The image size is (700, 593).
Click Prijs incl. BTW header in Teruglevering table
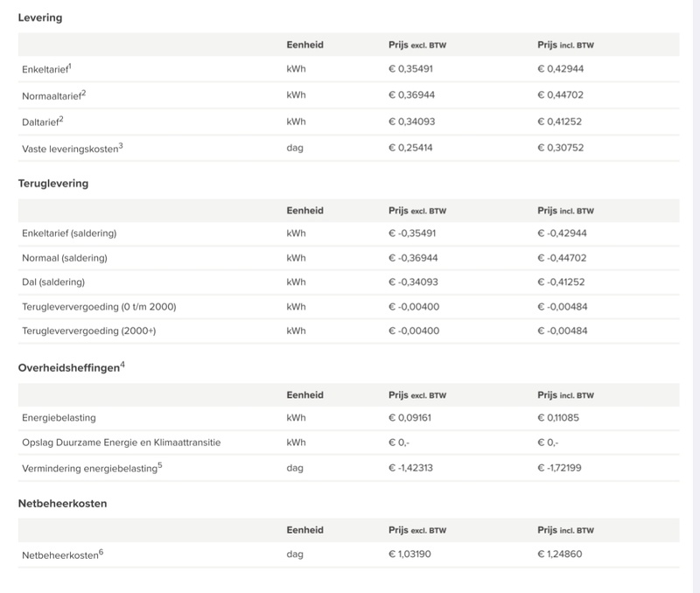(x=565, y=211)
